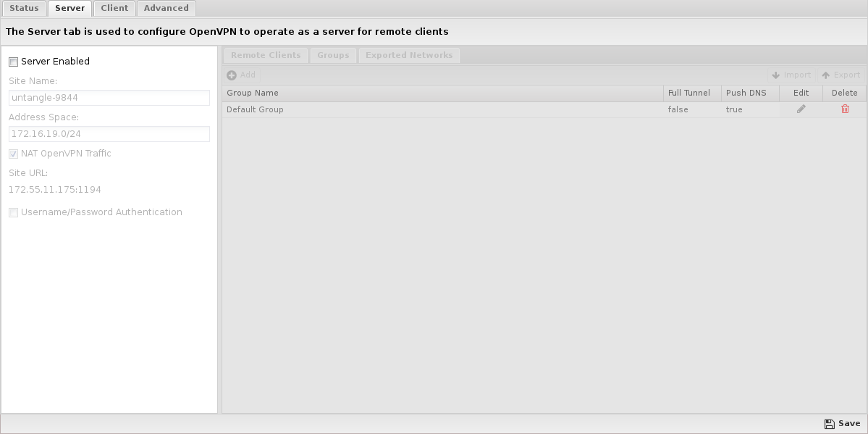Click the red trash delete icon
Viewport: 868px width, 434px height.
(845, 109)
